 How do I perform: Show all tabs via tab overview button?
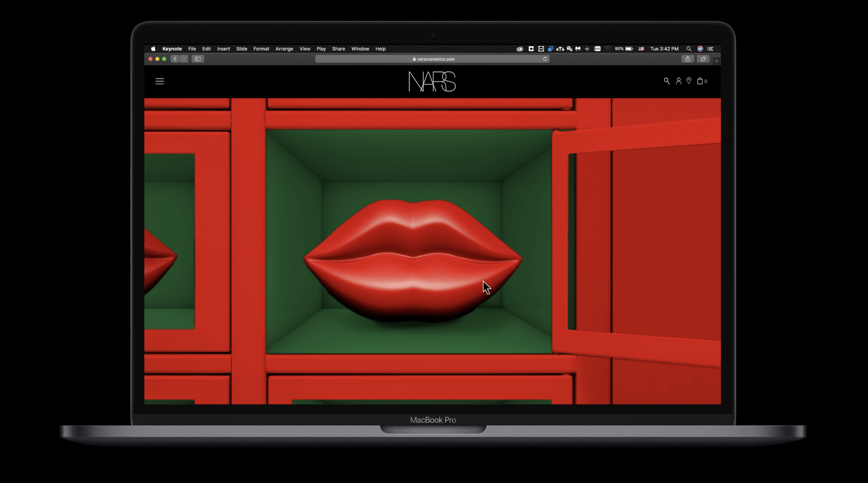click(703, 59)
